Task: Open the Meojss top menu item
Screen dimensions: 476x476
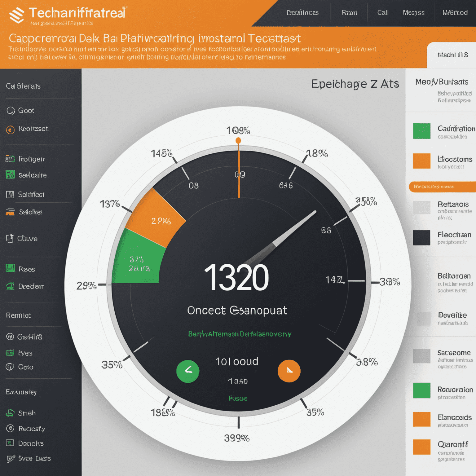Action: point(413,13)
